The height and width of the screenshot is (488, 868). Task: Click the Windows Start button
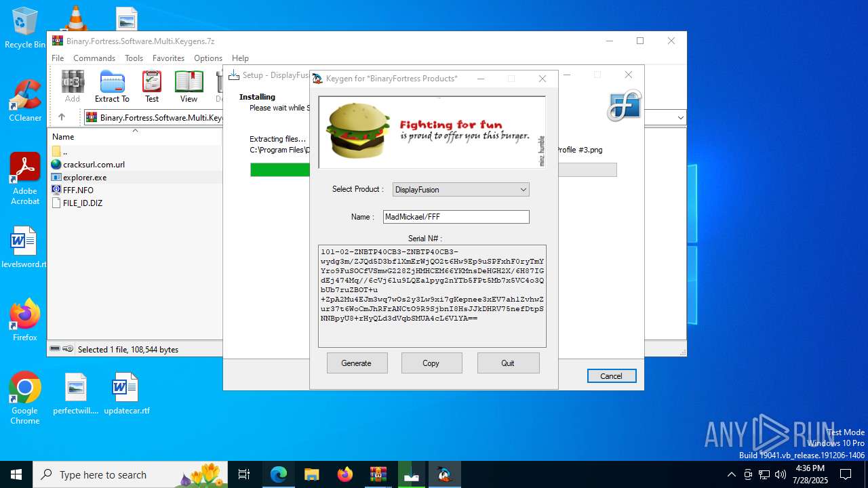(x=16, y=474)
